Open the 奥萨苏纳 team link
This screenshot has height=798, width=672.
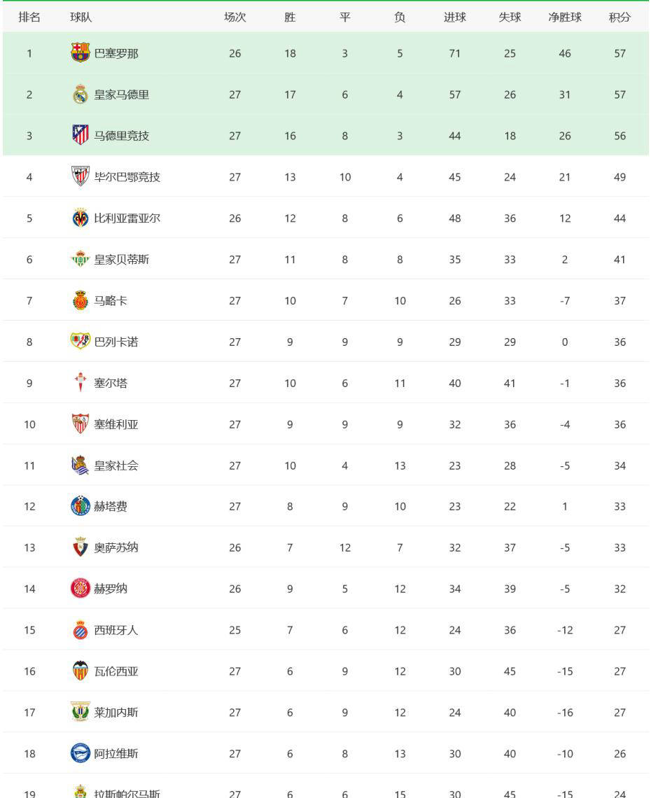(116, 547)
